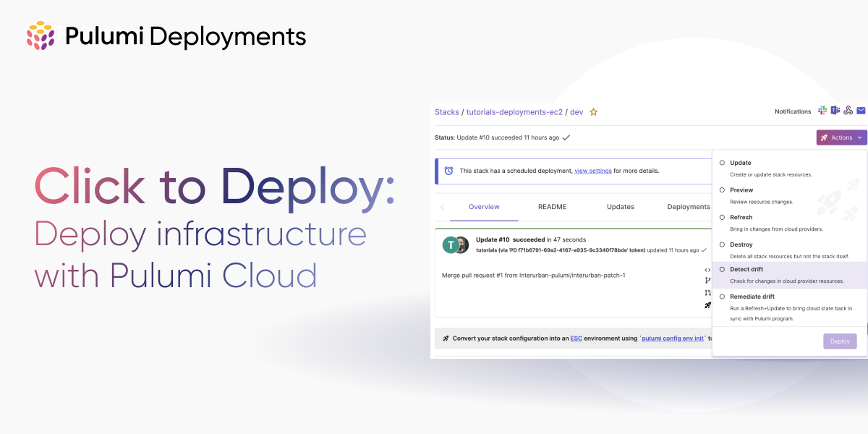Select the Update radio option
Image resolution: width=868 pixels, height=434 pixels.
pyautogui.click(x=722, y=163)
